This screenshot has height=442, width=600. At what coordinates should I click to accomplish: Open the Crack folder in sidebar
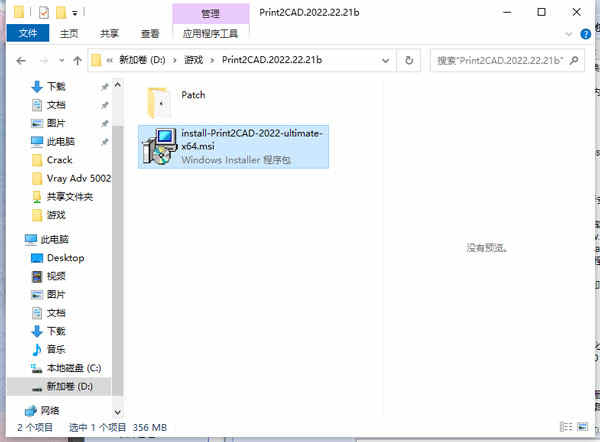(59, 160)
